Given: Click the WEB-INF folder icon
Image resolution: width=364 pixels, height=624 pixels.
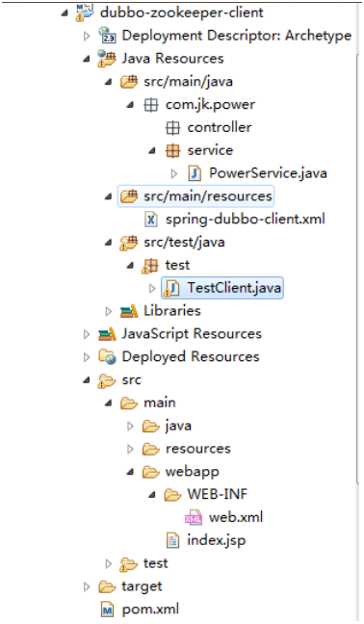Looking at the screenshot, I should pos(172,495).
